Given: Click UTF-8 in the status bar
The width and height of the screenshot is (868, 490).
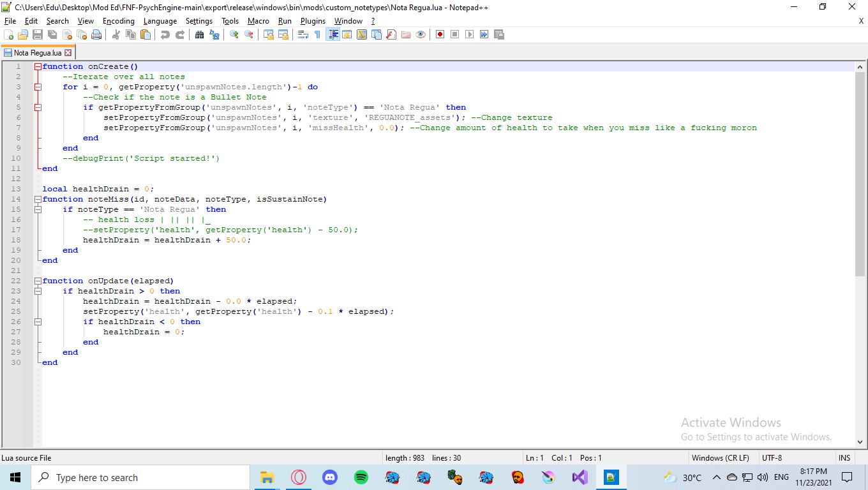Looking at the screenshot, I should tap(772, 457).
